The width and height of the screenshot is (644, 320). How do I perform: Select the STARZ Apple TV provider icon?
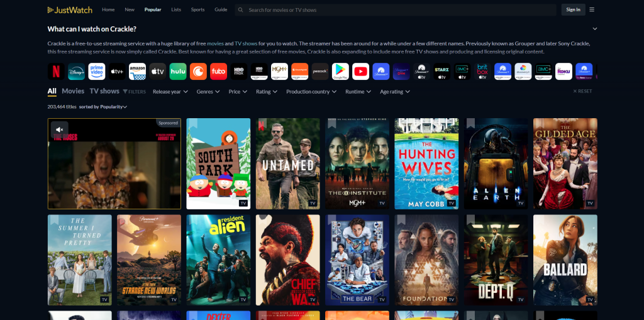click(442, 72)
